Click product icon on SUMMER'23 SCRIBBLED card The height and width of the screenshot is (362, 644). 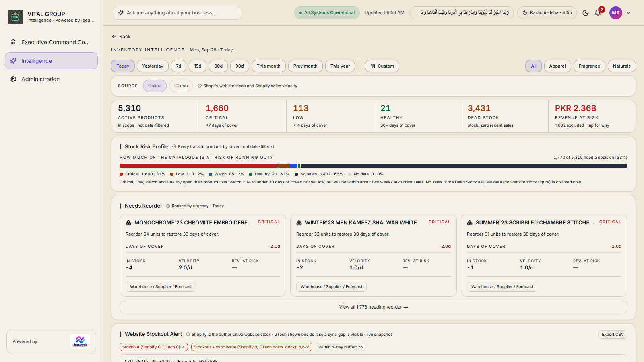tap(470, 223)
